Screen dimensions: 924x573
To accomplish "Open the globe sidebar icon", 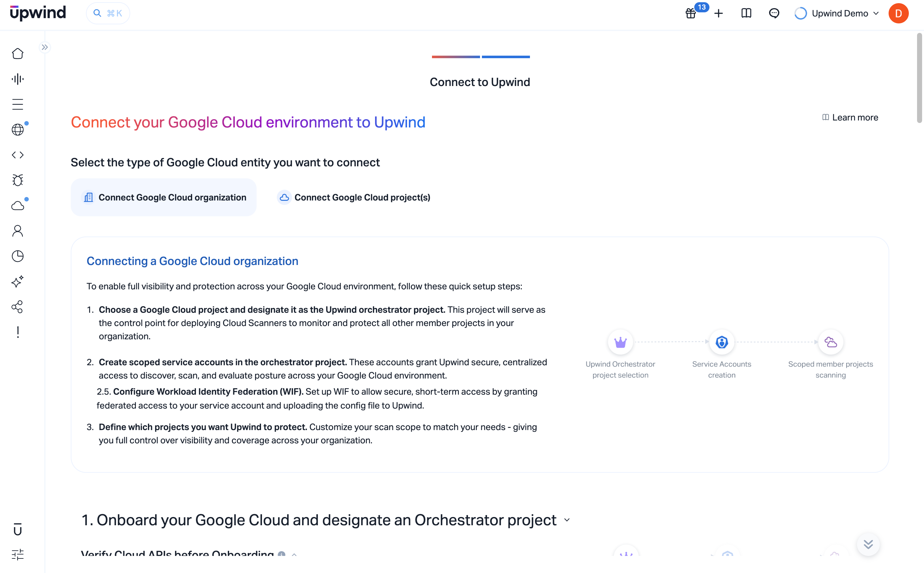I will coord(17,130).
